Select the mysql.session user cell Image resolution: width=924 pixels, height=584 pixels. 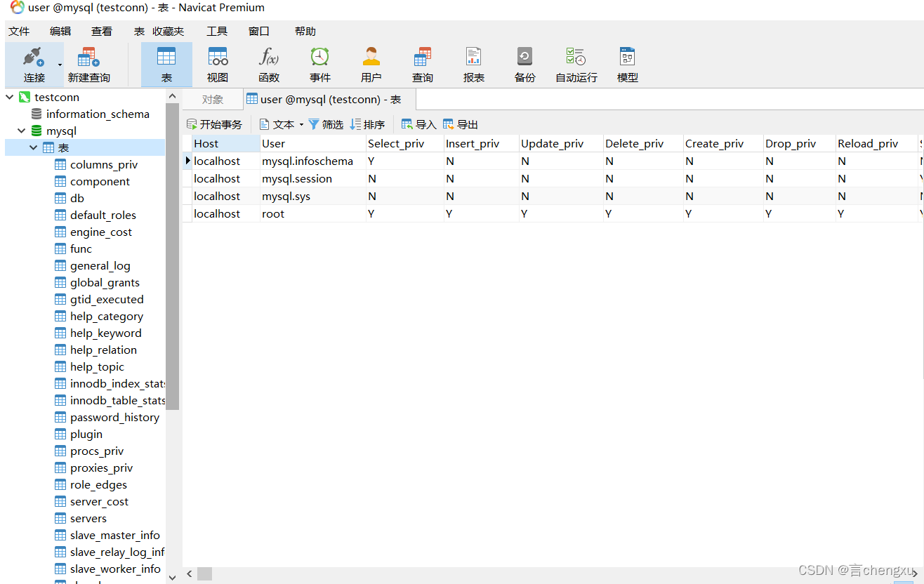tap(313, 178)
